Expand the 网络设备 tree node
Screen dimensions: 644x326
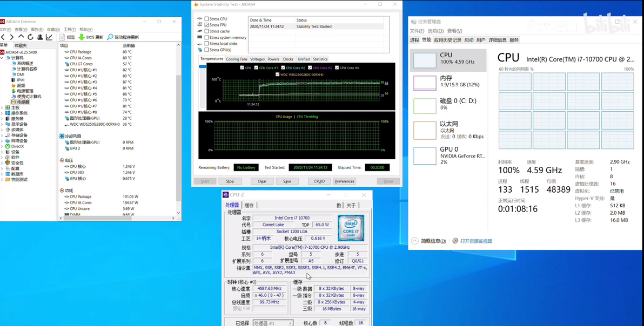pyautogui.click(x=2, y=141)
